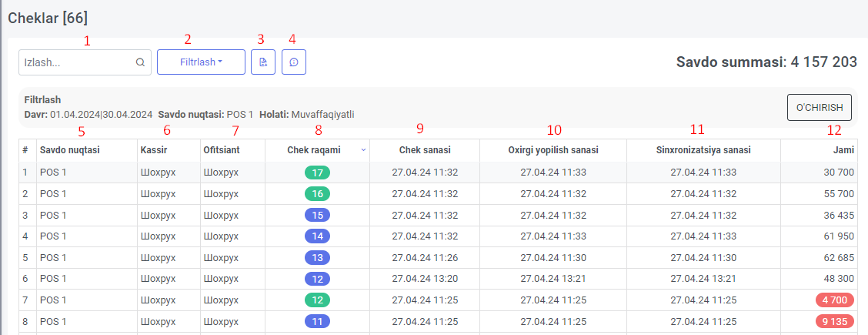
Task: Click the red 4 700 total badge
Action: 836,300
